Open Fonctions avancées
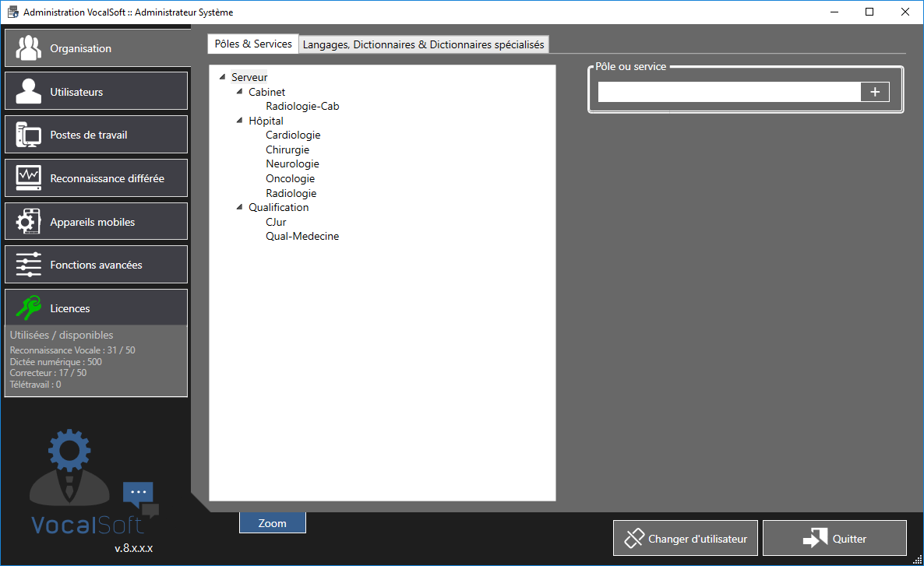The image size is (924, 566). pos(96,265)
